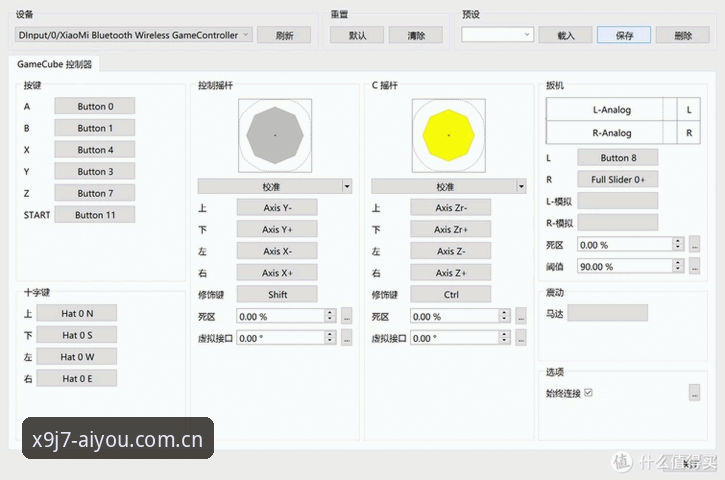Image resolution: width=725 pixels, height=480 pixels.
Task: Click the refresh devices button
Action: [284, 35]
